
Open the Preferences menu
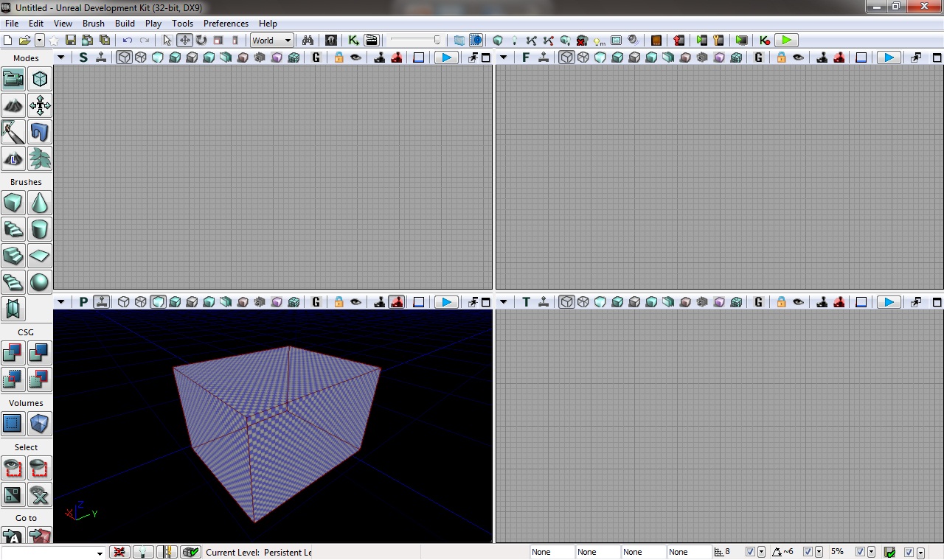click(x=226, y=24)
